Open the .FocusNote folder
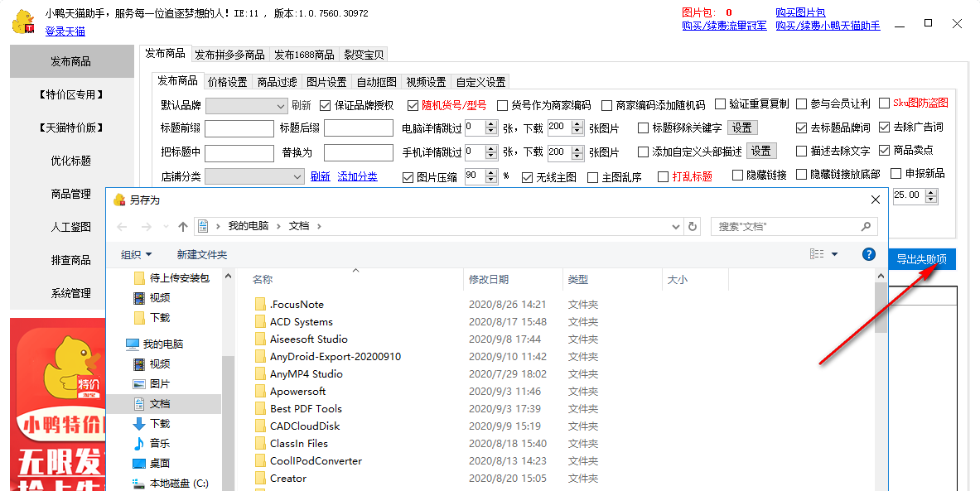This screenshot has height=491, width=980. pos(297,305)
